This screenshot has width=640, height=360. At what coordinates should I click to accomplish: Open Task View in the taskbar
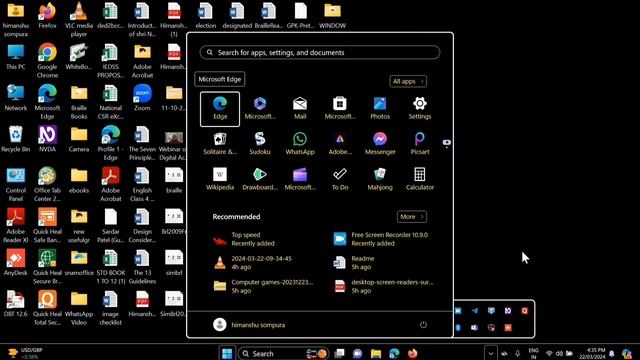(x=339, y=353)
